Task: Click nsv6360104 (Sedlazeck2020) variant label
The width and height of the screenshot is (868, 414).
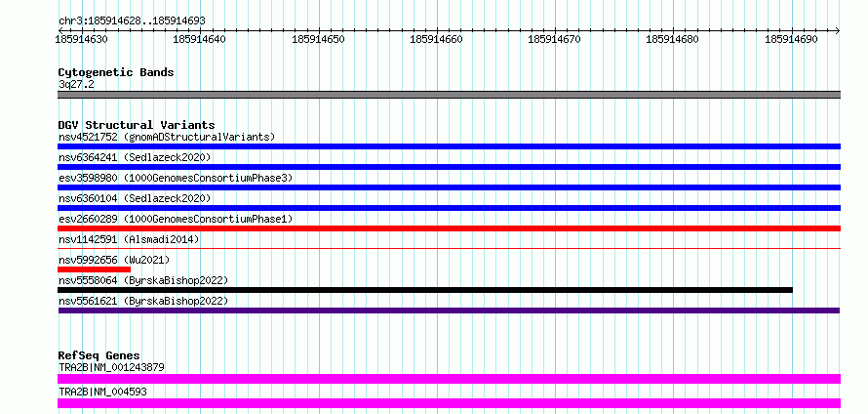Action: (x=135, y=198)
